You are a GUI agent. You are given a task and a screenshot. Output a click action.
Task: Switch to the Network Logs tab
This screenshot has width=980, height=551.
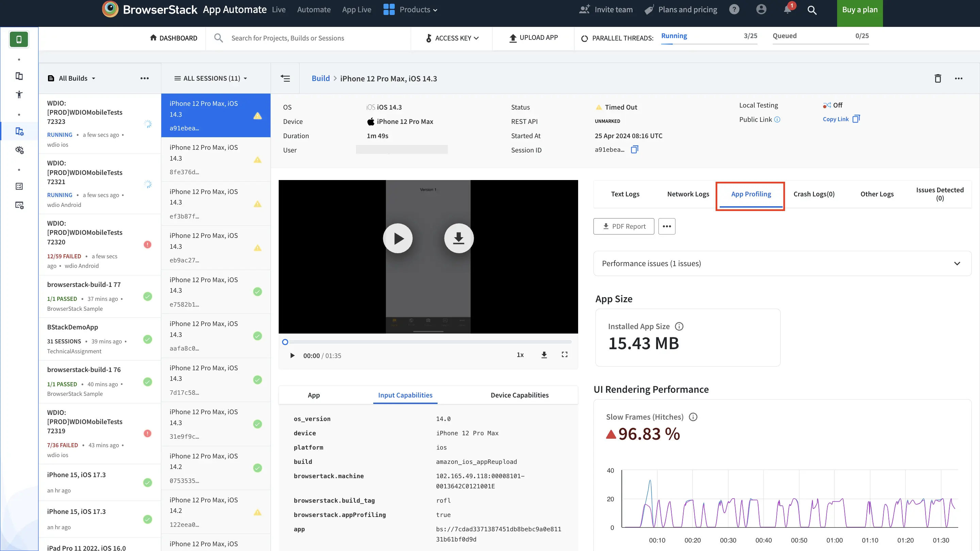[688, 194]
